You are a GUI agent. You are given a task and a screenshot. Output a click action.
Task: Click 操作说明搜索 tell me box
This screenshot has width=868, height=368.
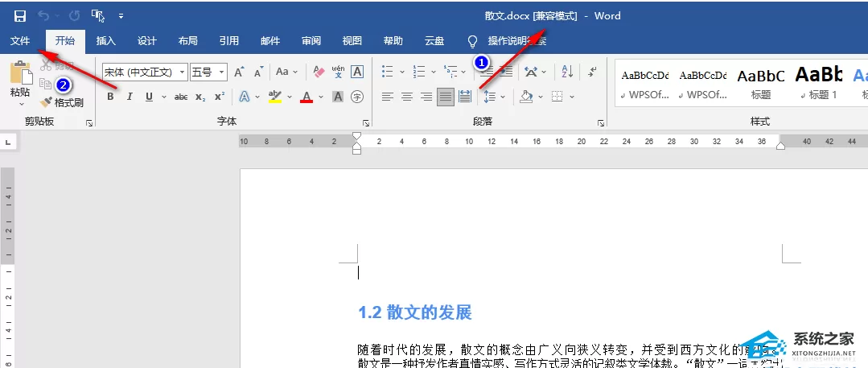(x=516, y=41)
